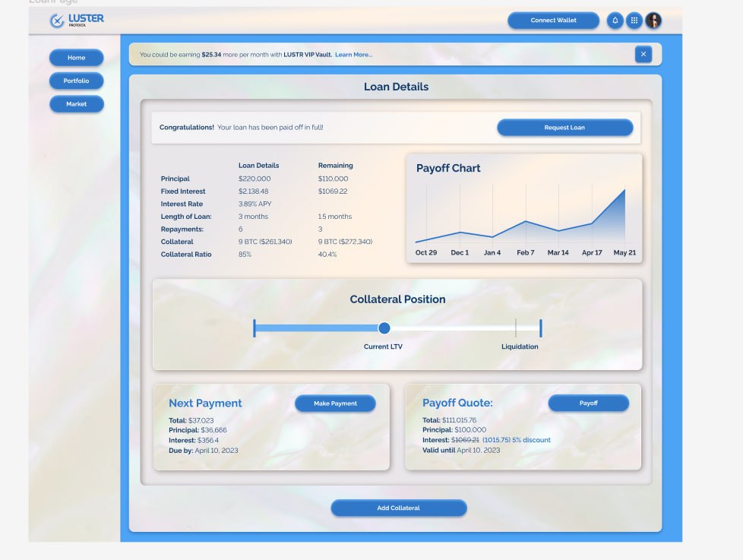Open Market in the sidebar
This screenshot has height=560, width=743.
pos(76,104)
